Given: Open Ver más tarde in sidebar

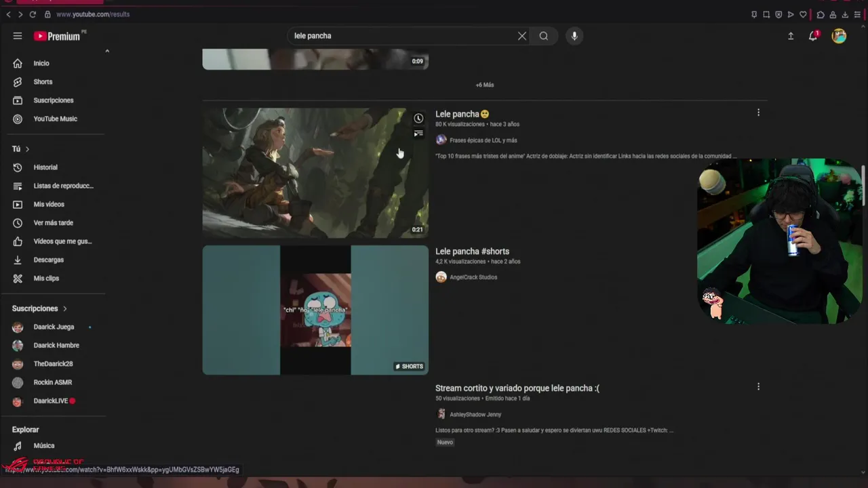Looking at the screenshot, I should (x=54, y=223).
